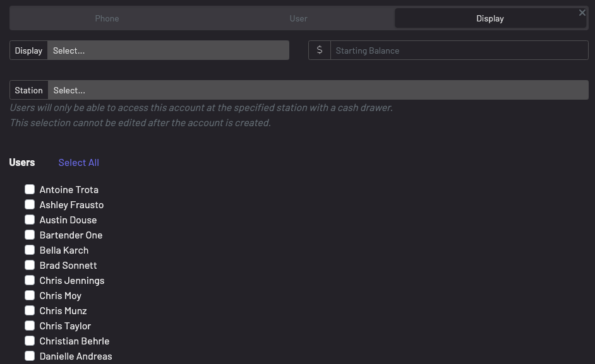Switch to the Phone tab
The height and width of the screenshot is (364, 595).
107,18
